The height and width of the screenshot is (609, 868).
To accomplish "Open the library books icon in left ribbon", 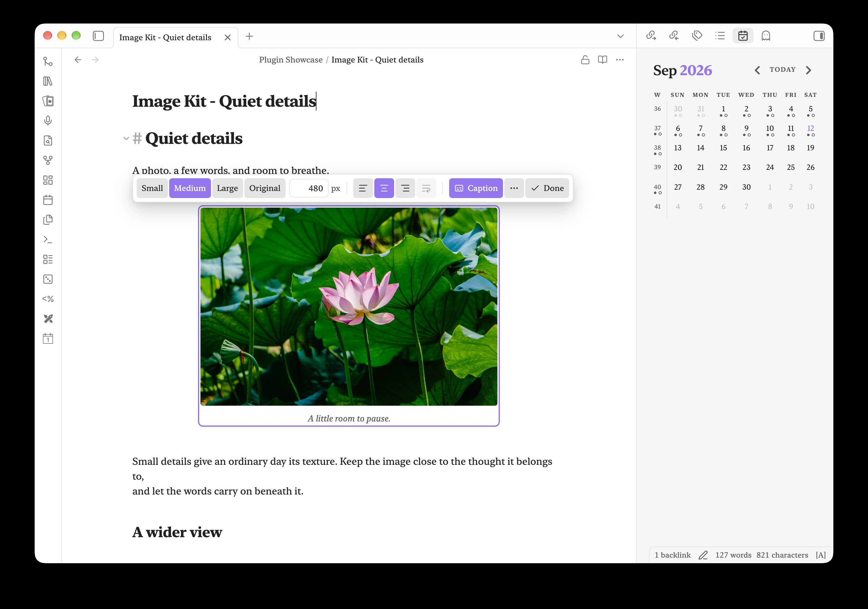I will point(48,81).
